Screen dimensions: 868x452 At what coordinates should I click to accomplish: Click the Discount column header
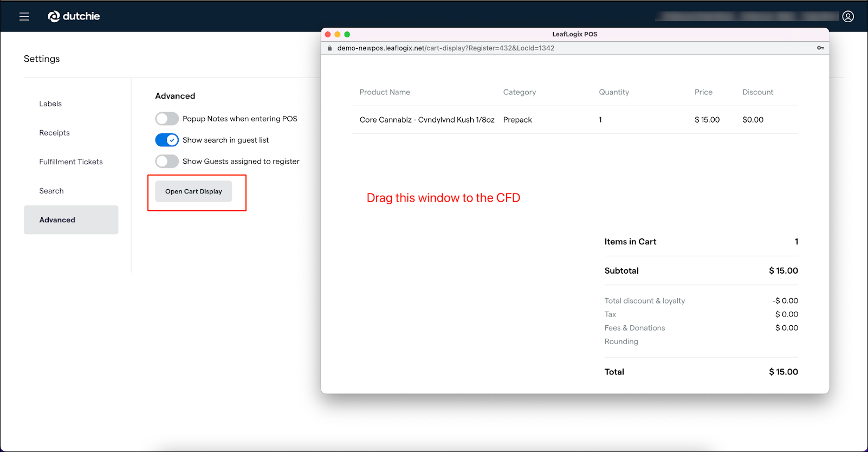(x=758, y=92)
